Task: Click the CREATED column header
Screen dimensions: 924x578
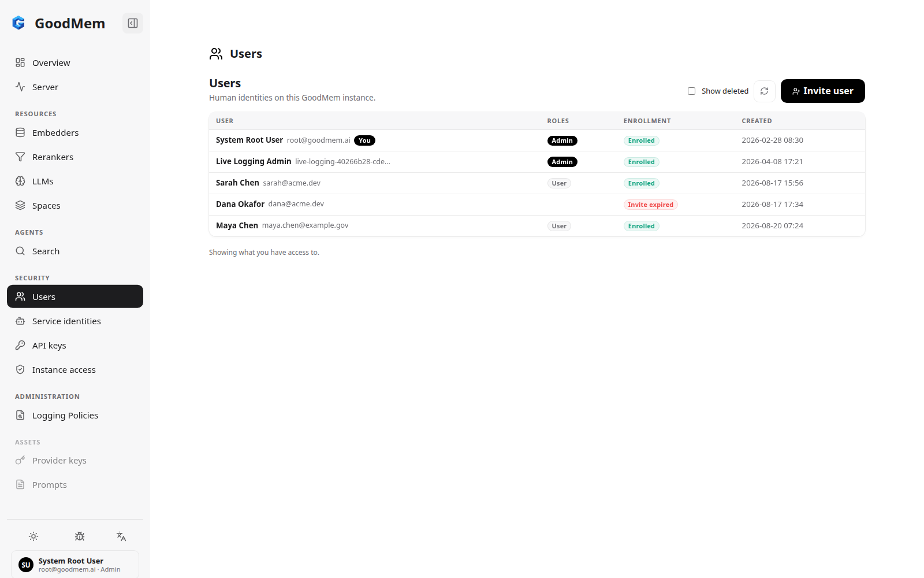Action: [757, 121]
